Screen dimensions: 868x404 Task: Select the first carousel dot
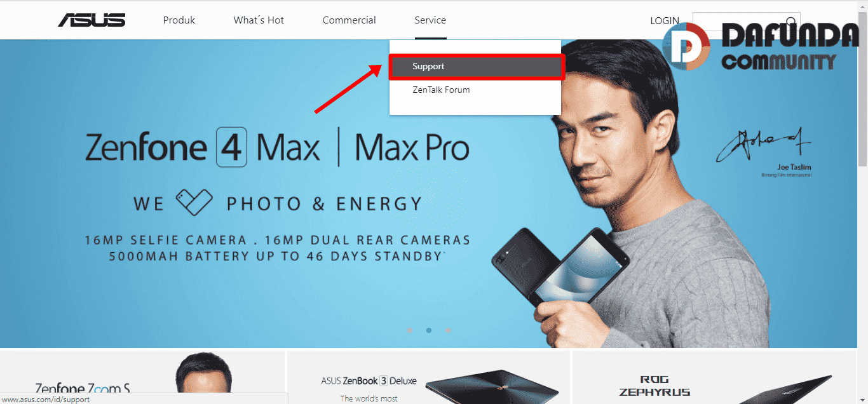tap(410, 330)
